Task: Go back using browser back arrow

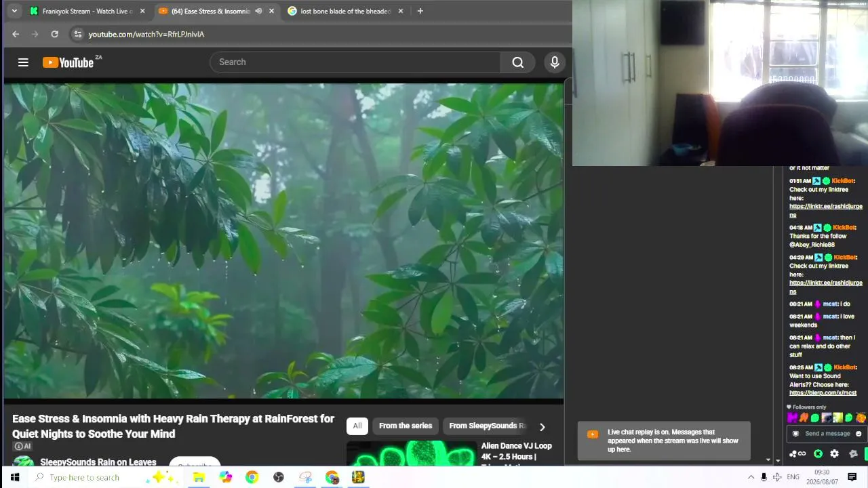Action: [16, 34]
